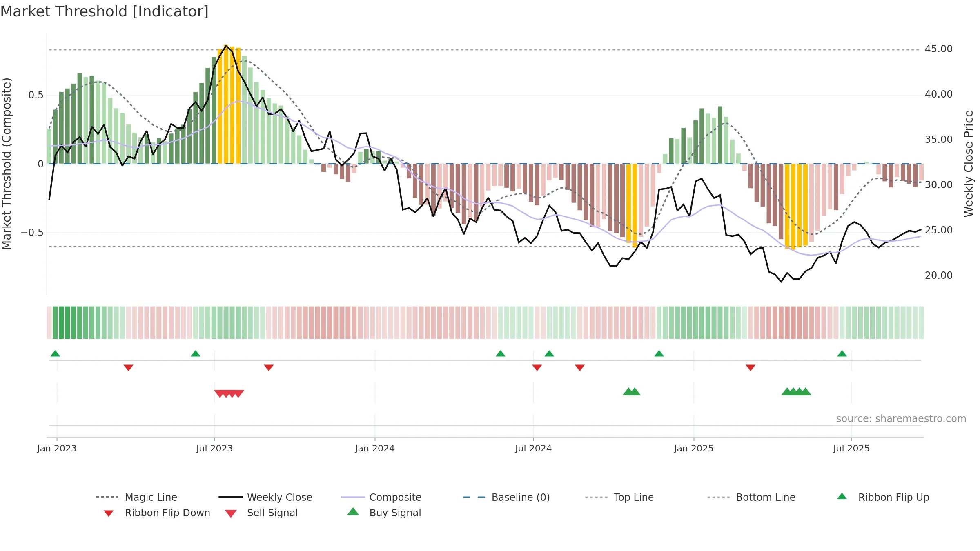
Task: Click the Ribbon Flip Down marker near Mar 2023
Action: [x=128, y=368]
